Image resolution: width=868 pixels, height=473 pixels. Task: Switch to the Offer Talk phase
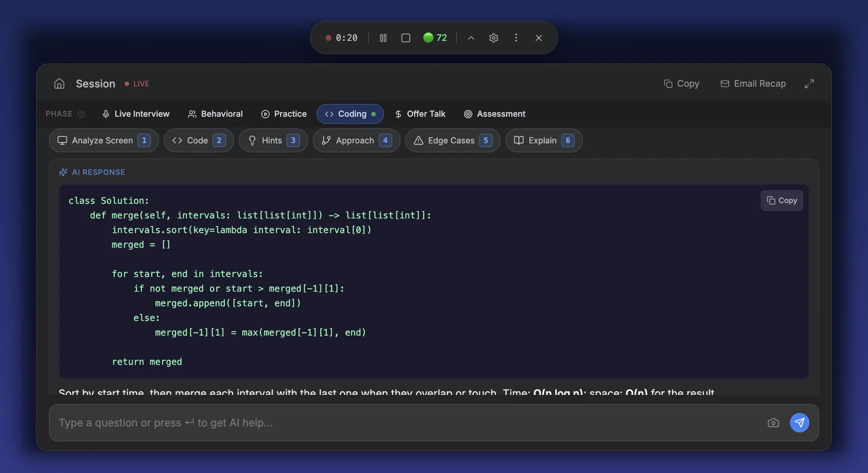(420, 114)
